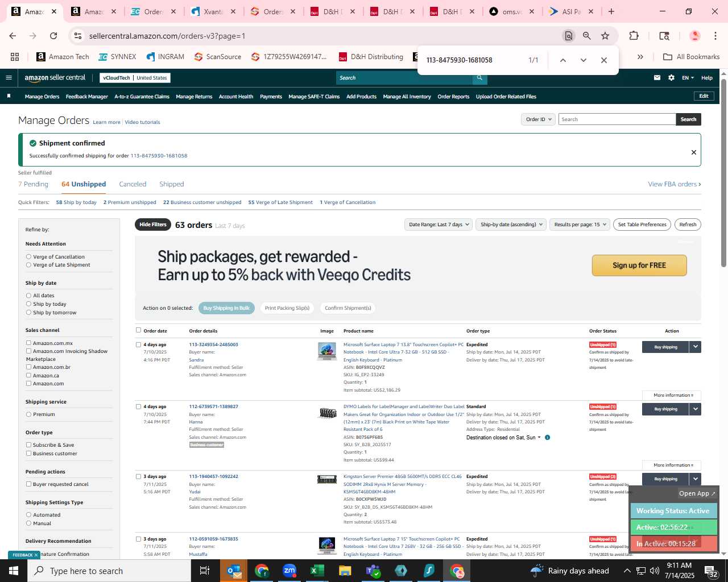Click the Set Table Preferences button

642,225
